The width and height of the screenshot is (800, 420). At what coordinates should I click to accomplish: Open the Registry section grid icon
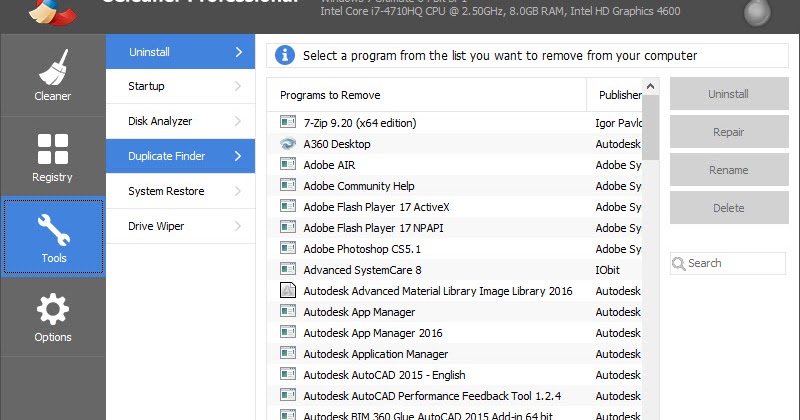53,149
